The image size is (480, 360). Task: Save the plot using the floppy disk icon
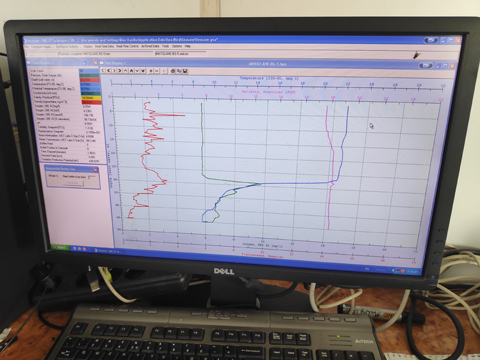click(185, 71)
